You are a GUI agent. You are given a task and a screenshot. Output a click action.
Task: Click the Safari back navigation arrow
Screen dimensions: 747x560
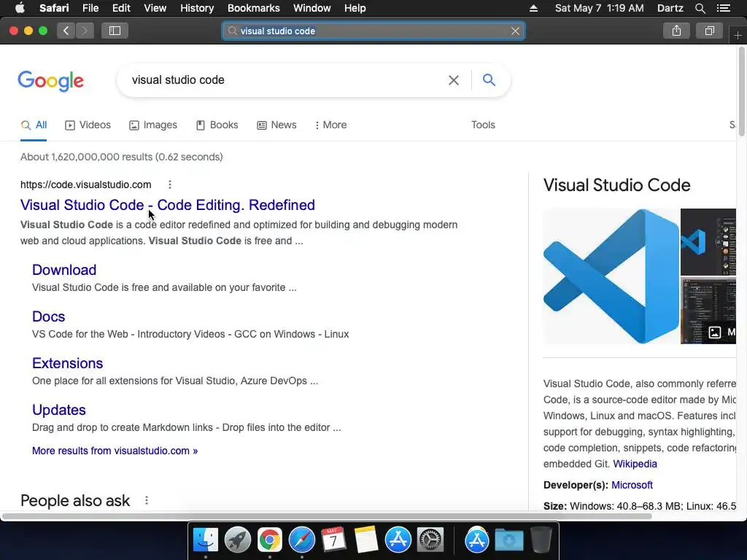coord(66,31)
